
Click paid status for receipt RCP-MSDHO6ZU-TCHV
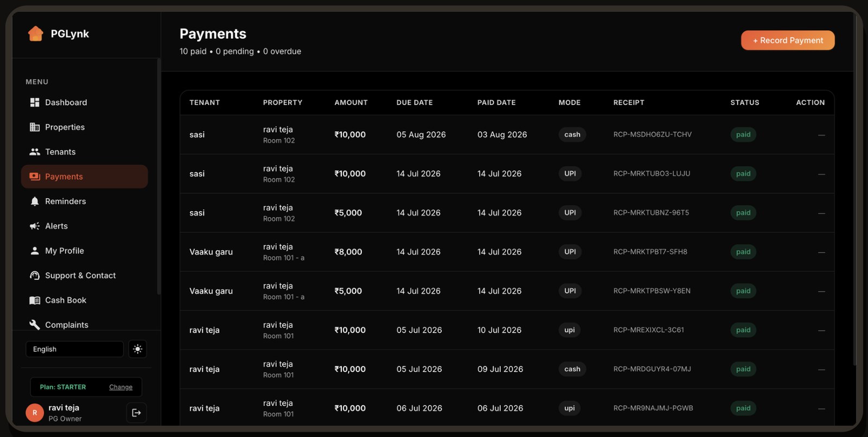743,135
